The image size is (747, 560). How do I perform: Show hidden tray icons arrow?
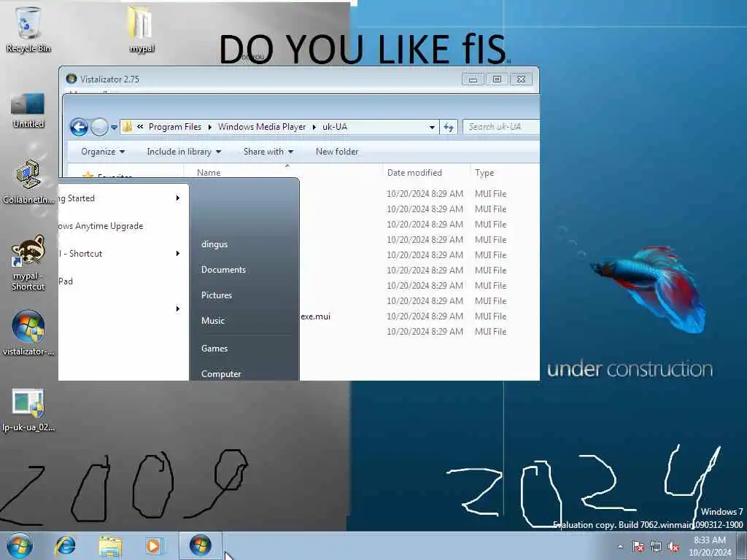[620, 547]
